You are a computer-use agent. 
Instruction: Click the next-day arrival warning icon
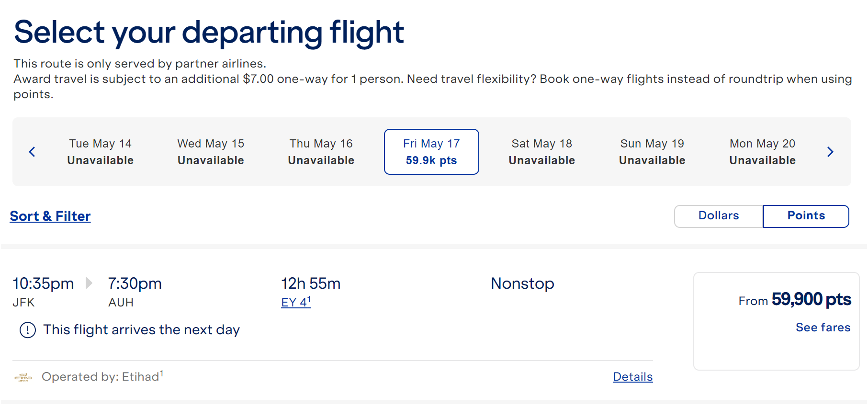27,330
